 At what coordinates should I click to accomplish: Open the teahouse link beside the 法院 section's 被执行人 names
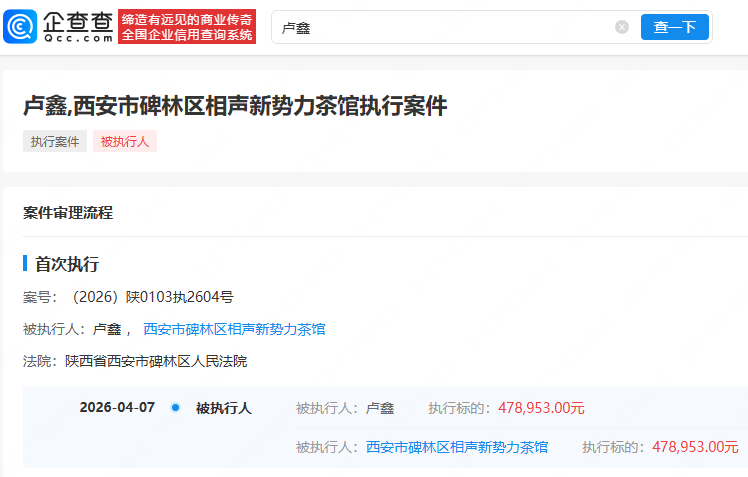[x=234, y=329]
